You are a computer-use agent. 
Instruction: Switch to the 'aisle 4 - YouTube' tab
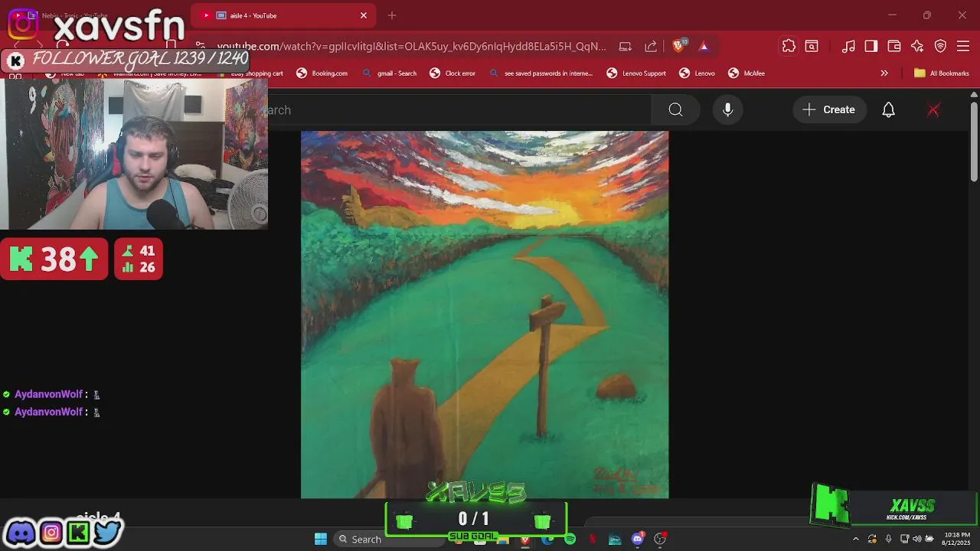click(283, 15)
